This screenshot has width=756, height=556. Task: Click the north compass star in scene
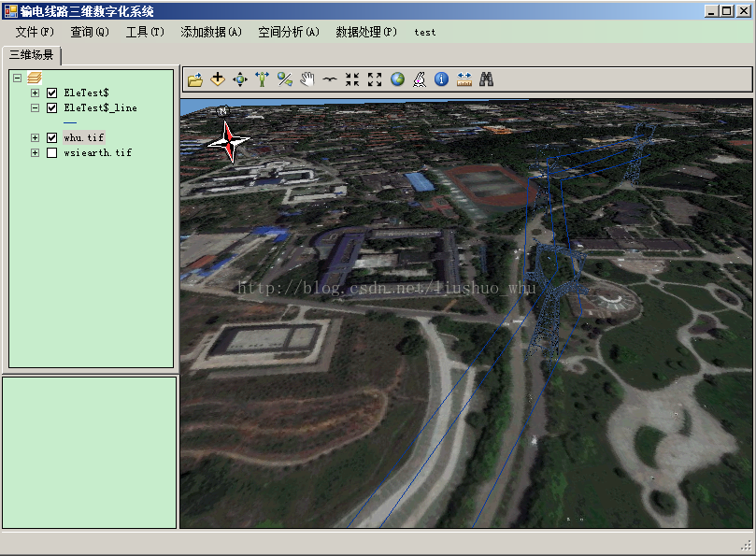(229, 139)
